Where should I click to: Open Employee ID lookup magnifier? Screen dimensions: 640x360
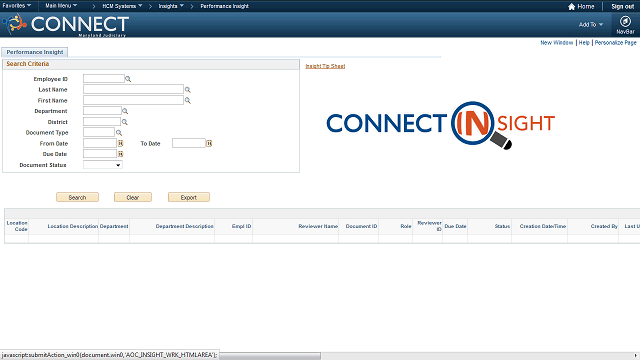(128, 79)
